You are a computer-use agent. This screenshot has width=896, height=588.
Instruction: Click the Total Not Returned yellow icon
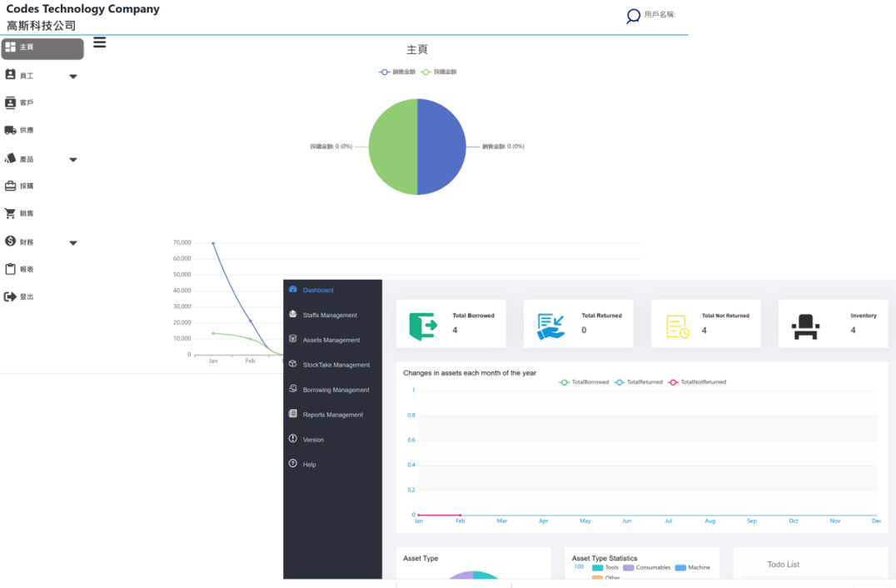click(x=678, y=326)
